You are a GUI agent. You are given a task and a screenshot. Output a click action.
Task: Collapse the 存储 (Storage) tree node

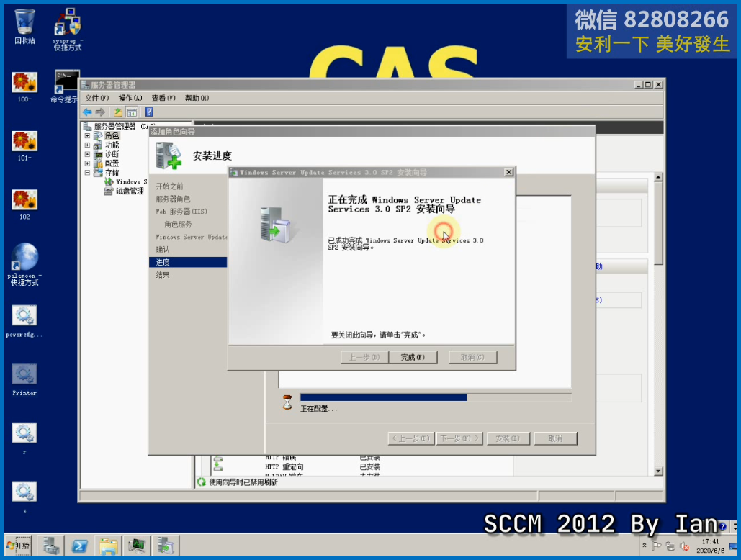click(x=87, y=173)
